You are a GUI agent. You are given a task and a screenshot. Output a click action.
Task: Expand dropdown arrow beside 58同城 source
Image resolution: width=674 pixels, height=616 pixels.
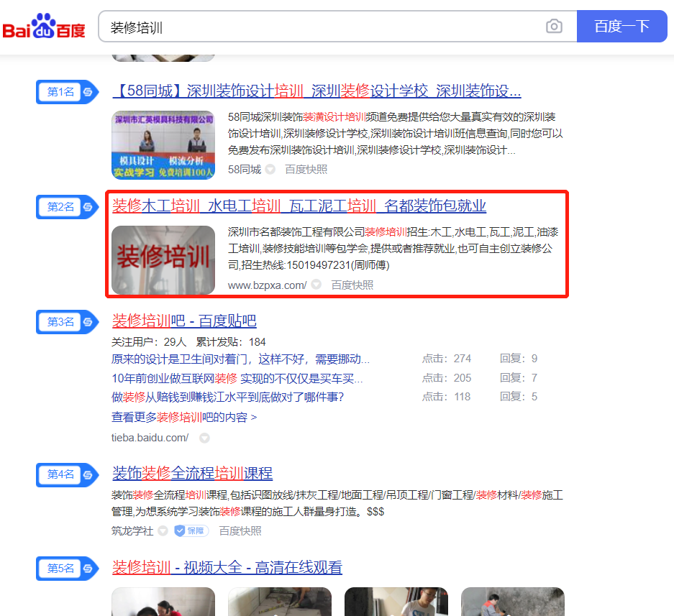[270, 169]
